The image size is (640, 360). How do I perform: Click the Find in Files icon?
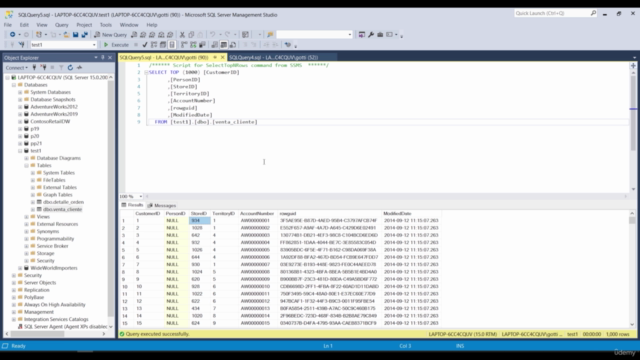270,35
